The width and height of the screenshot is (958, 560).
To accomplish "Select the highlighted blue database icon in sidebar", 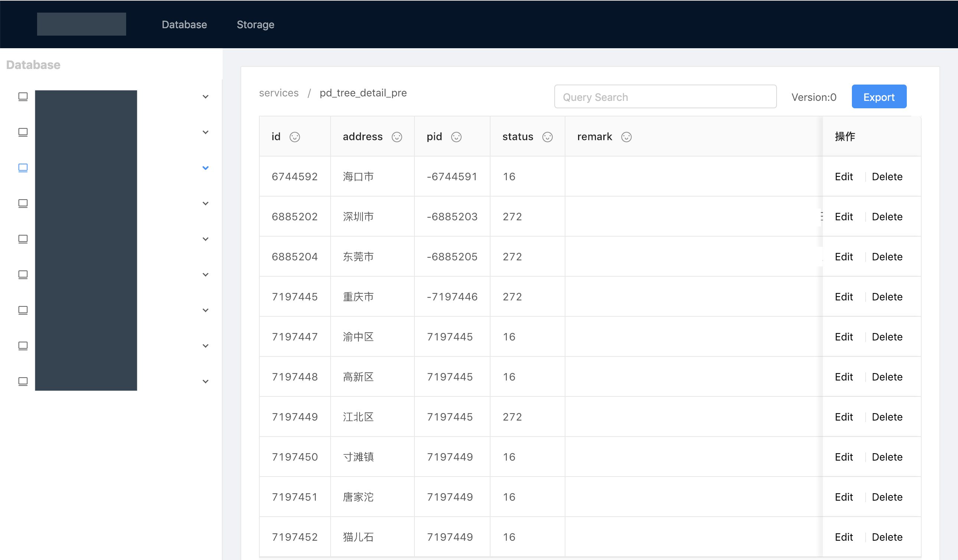I will 23,168.
